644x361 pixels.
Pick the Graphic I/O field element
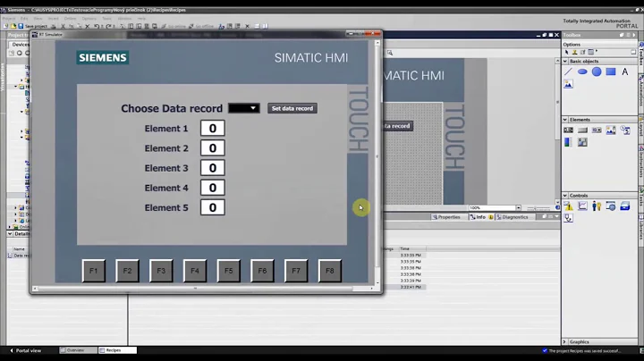tap(611, 130)
